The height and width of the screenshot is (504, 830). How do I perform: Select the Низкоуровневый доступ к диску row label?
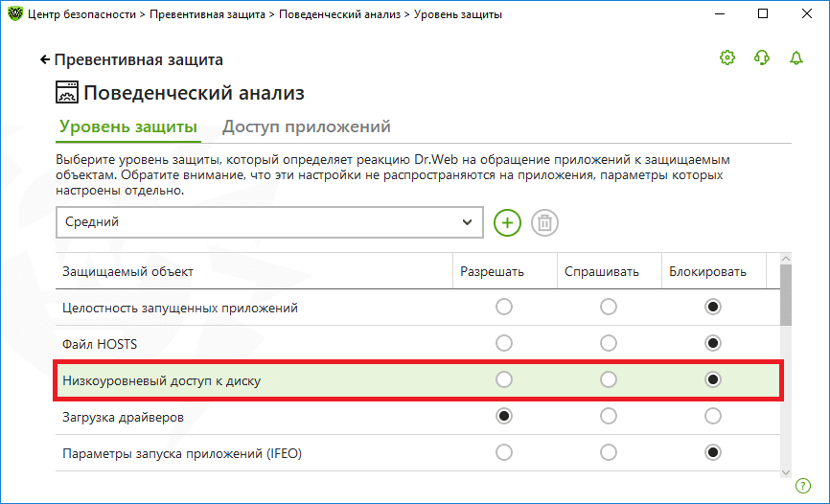[161, 381]
